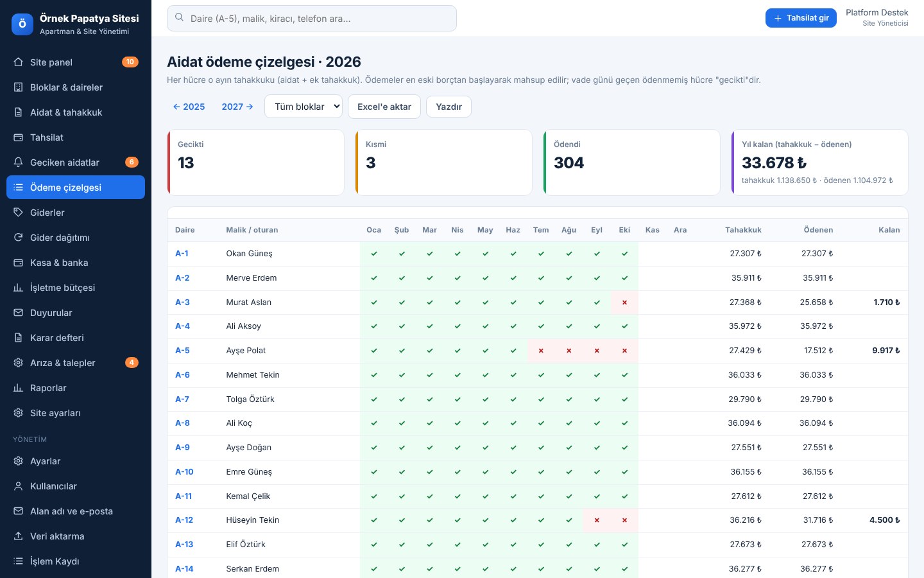This screenshot has width=924, height=578.
Task: Click the Site panel home icon
Action: tap(18, 62)
